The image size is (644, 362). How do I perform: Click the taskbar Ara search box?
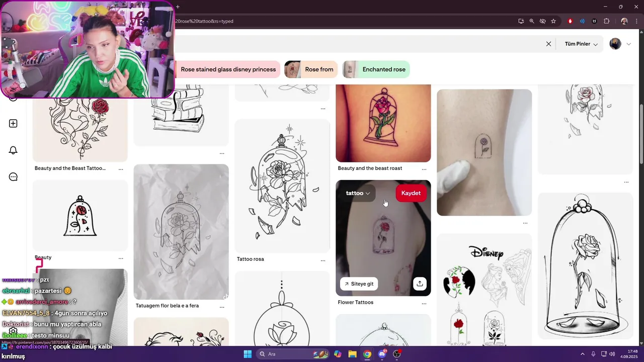pos(293,354)
